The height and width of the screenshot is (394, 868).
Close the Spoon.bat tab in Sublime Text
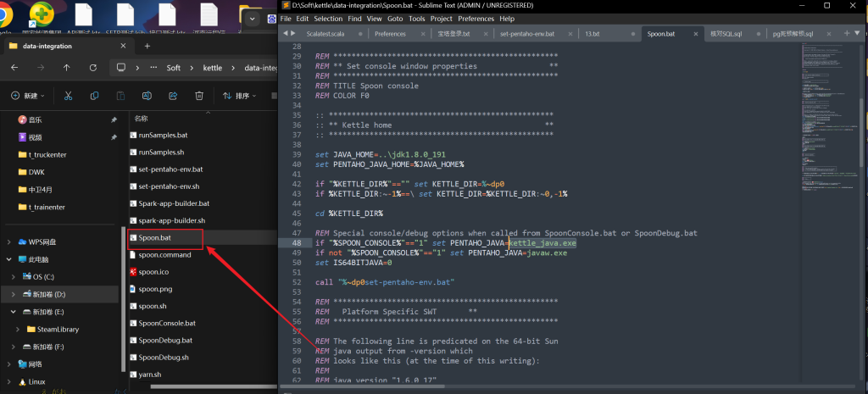[693, 34]
